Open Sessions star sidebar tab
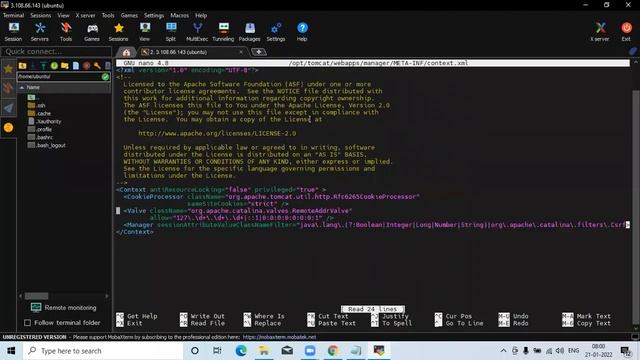Image resolution: width=640 pixels, height=360 pixels. coord(8,69)
